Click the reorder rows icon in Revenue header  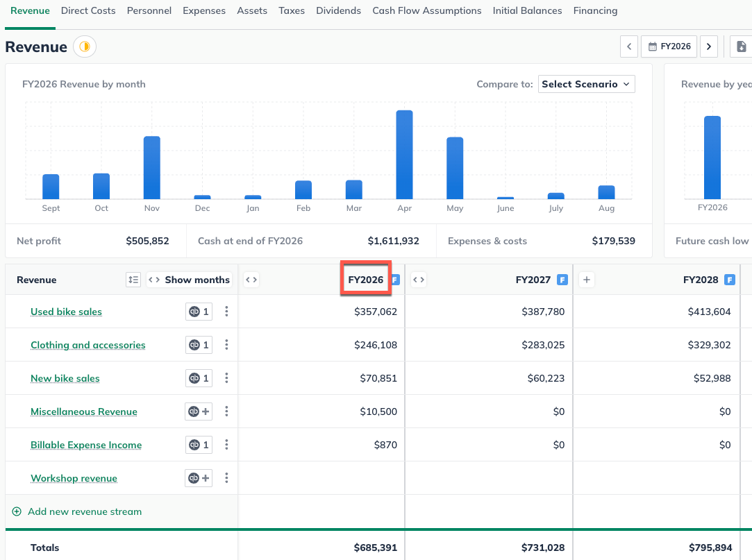pos(133,280)
